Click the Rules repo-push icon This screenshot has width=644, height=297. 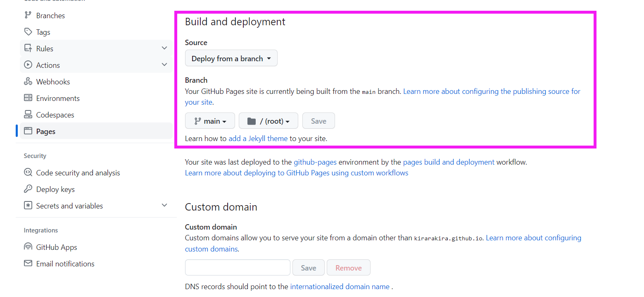[28, 48]
